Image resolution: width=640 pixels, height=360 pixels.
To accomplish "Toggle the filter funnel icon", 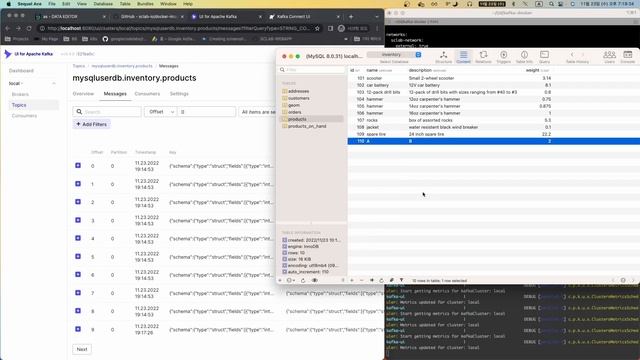I will 401,280.
